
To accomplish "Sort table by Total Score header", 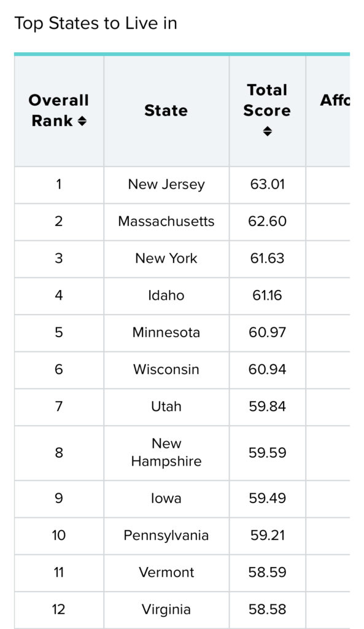I will pyautogui.click(x=268, y=111).
